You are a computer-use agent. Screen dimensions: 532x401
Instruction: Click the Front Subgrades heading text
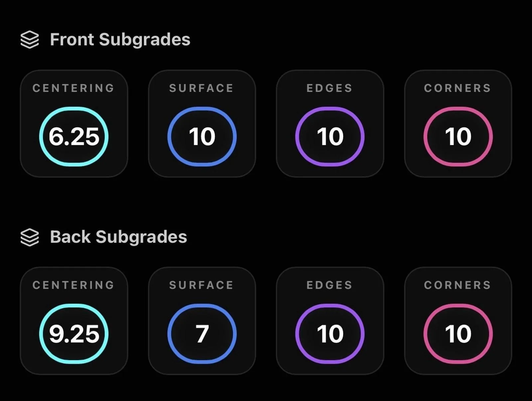[120, 40]
